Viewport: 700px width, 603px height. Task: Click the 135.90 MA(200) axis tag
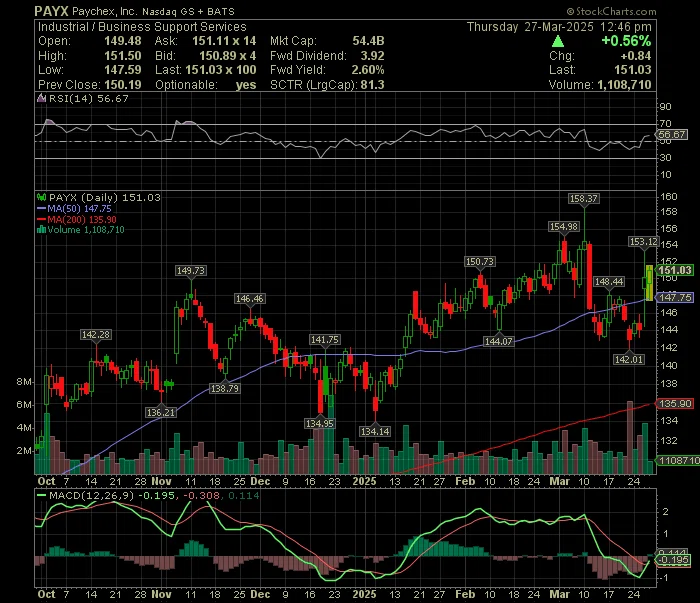[x=675, y=403]
